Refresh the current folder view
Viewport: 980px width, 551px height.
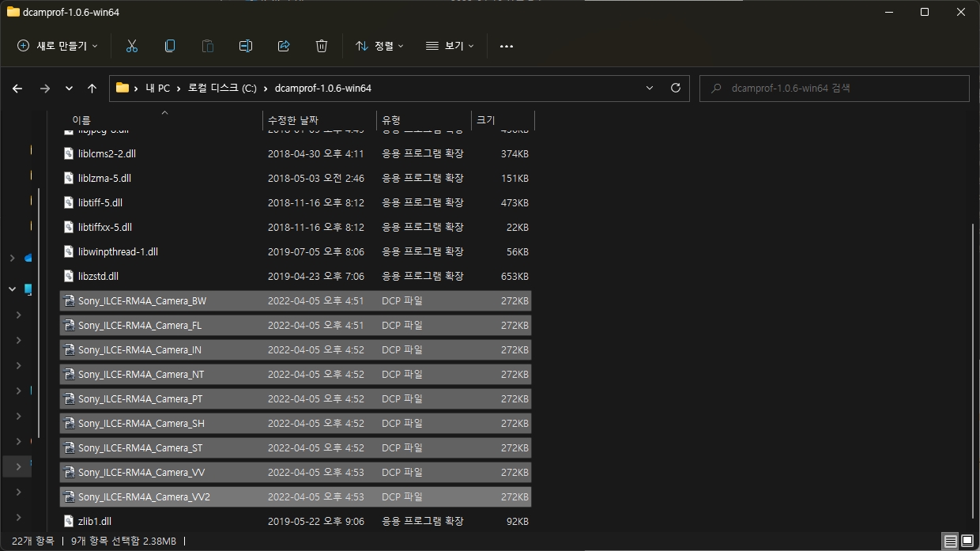[x=675, y=88]
